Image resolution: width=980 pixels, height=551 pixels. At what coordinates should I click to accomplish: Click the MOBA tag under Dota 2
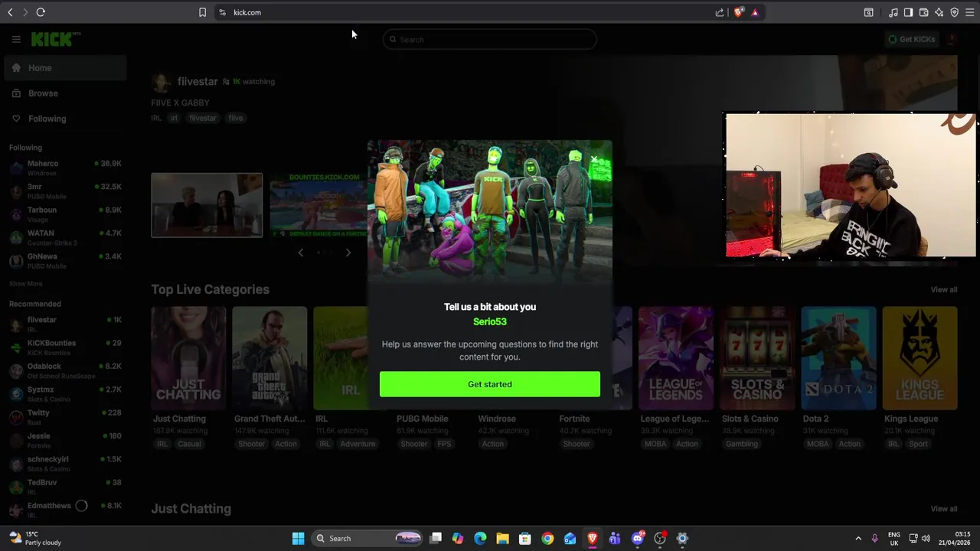818,444
